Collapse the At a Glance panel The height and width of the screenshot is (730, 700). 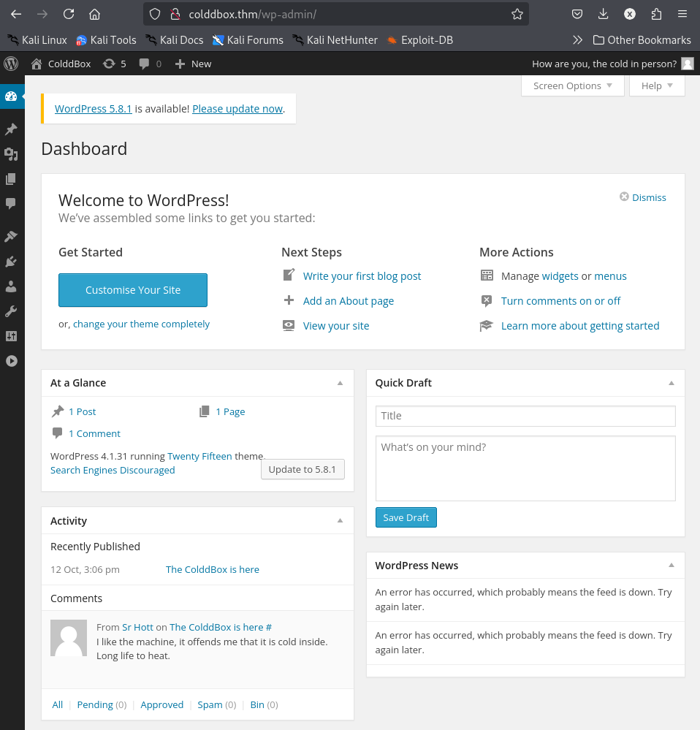click(341, 383)
